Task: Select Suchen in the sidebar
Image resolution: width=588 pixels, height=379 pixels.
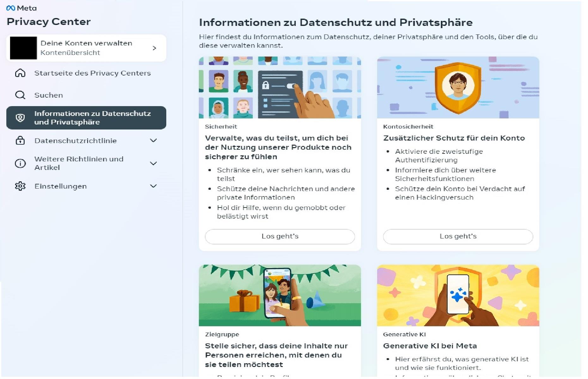Action: pos(86,95)
